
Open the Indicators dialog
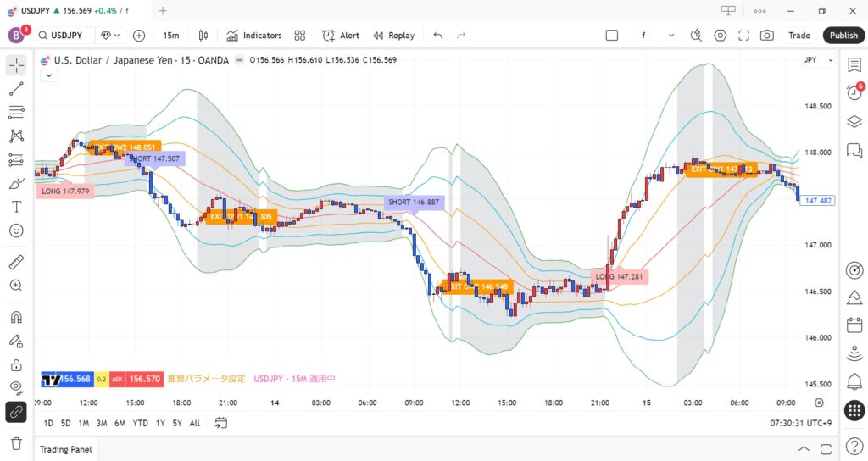[x=253, y=36]
